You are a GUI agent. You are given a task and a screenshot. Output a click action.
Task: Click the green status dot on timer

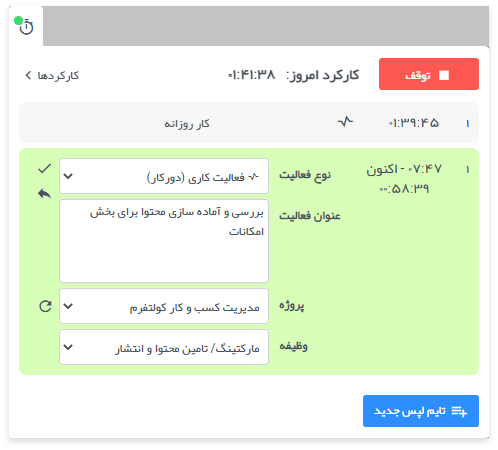coord(18,21)
